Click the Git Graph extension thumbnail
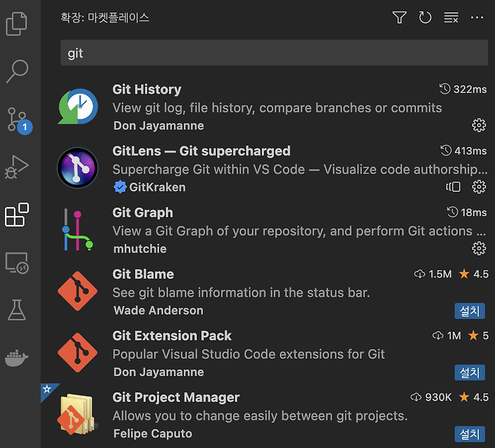Image resolution: width=495 pixels, height=448 pixels. pos(77,229)
